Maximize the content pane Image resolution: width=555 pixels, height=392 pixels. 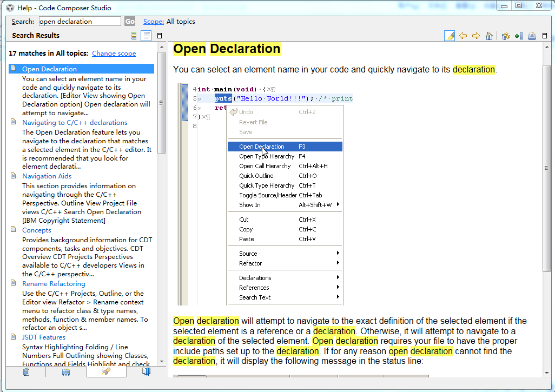546,36
